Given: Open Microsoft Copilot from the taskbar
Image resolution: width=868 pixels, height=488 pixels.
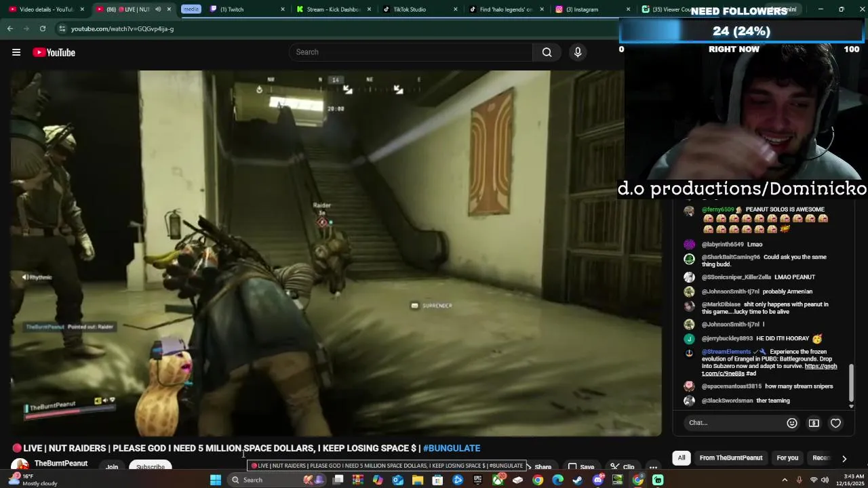Looking at the screenshot, I should click(378, 480).
